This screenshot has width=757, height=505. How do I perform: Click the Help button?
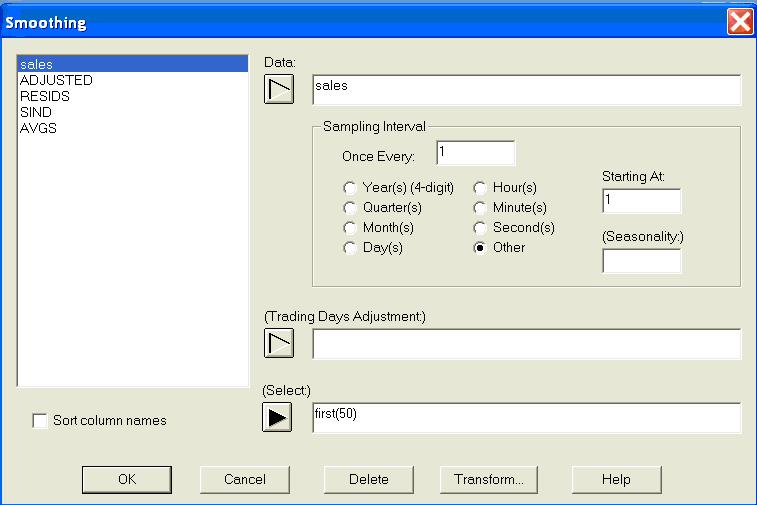617,479
